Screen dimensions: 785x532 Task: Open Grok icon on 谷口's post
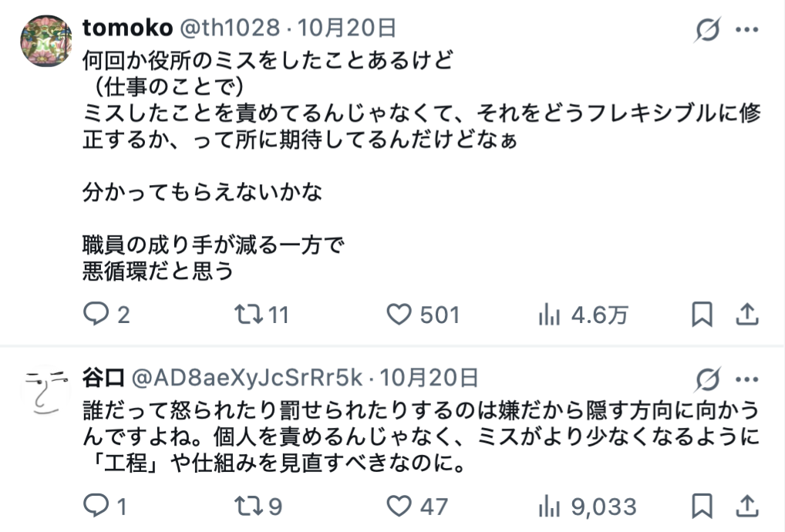706,379
